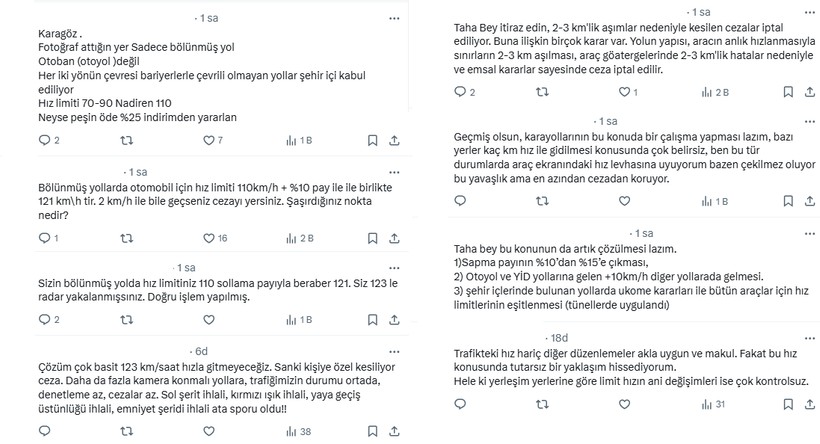Reply to the '110 sollama payıyla' comment
This screenshot has width=820, height=444.
point(42,319)
